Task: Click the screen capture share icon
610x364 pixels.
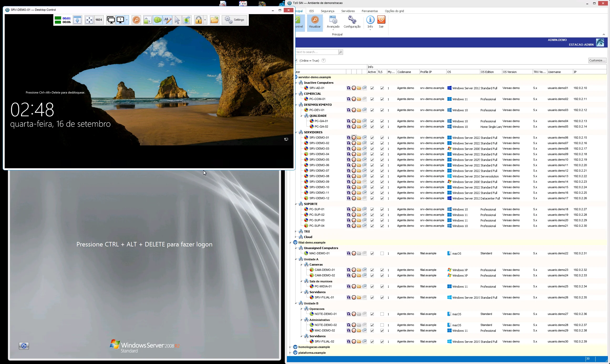Action: click(x=187, y=20)
